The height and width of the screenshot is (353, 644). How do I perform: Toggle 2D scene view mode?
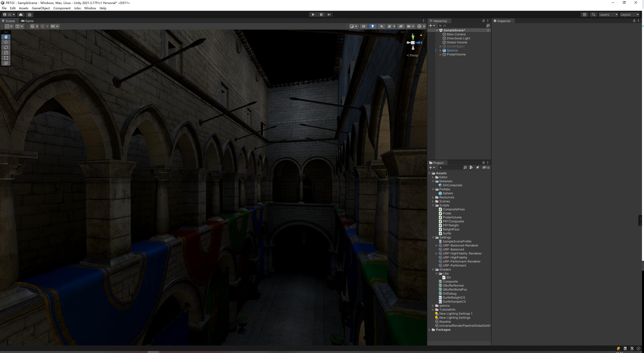[363, 26]
